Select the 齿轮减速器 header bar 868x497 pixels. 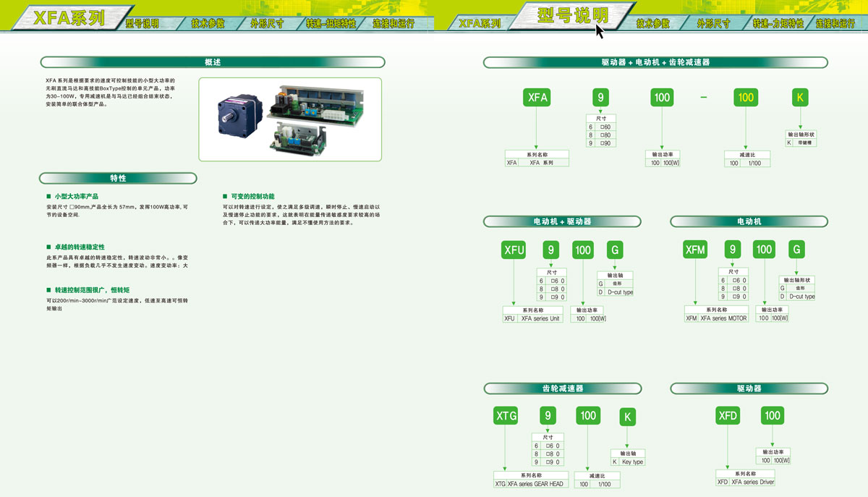pyautogui.click(x=562, y=388)
